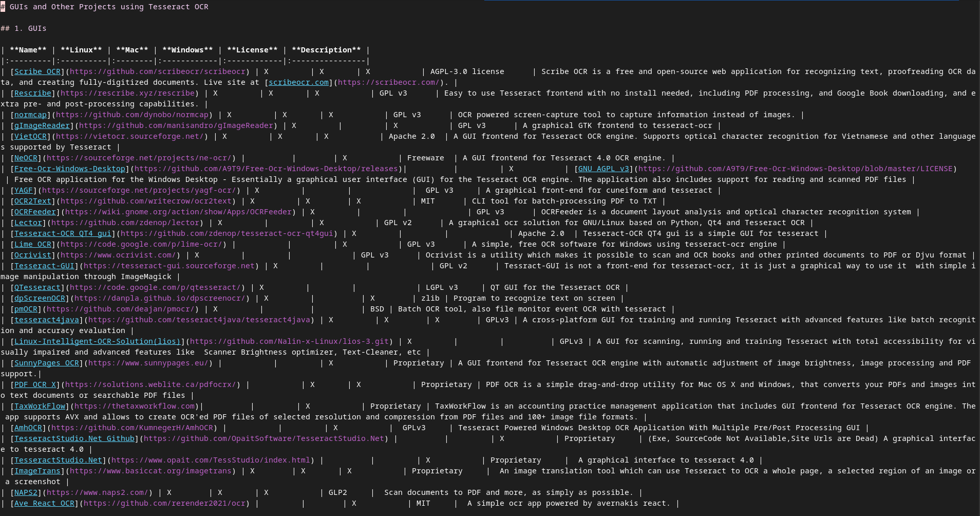The image size is (980, 516).
Task: Click the **Name** column header
Action: 28,50
